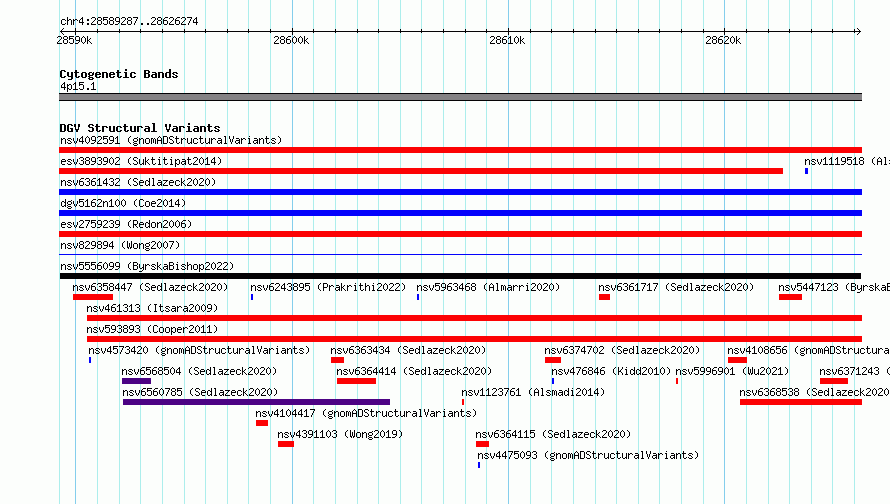Select the DGV Structural Variants track title
Viewport: 890px width, 504px height.
pyautogui.click(x=140, y=128)
